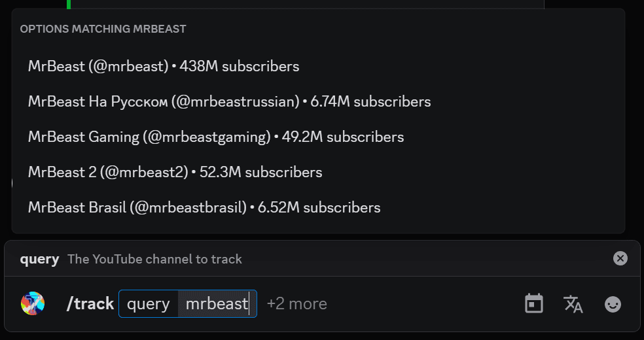Select the MrBeast 2 channel option
The width and height of the screenshot is (644, 340).
(175, 172)
